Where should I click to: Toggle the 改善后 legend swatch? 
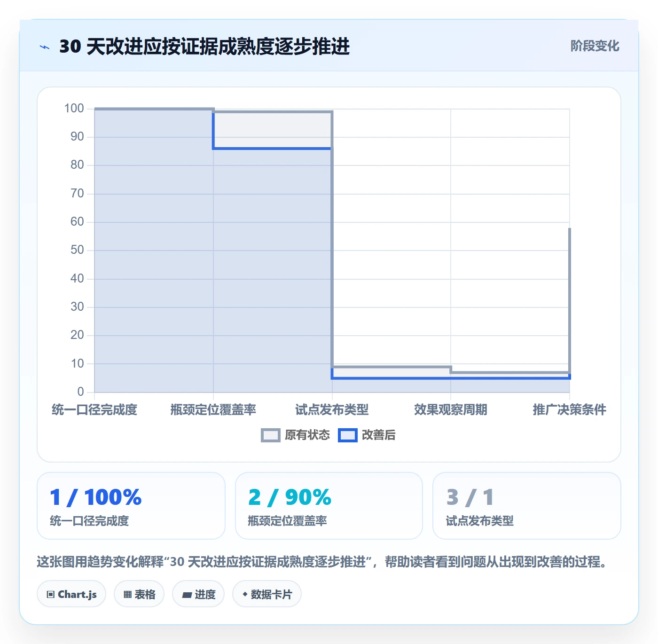point(348,435)
